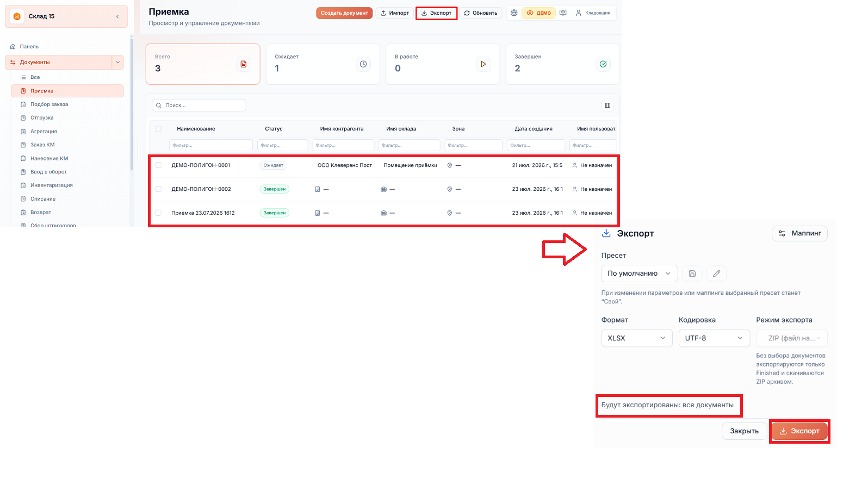
Task: Open the UTF-8 encoding dropdown
Action: (x=714, y=338)
